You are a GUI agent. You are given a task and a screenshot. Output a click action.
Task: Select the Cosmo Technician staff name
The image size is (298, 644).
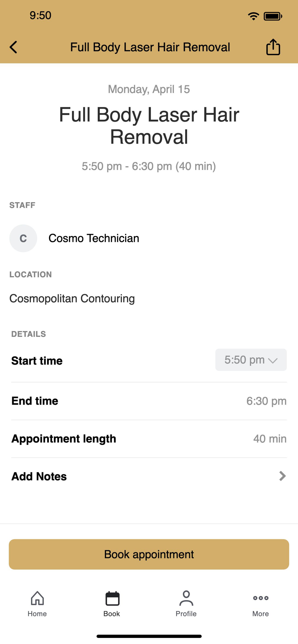tap(94, 238)
